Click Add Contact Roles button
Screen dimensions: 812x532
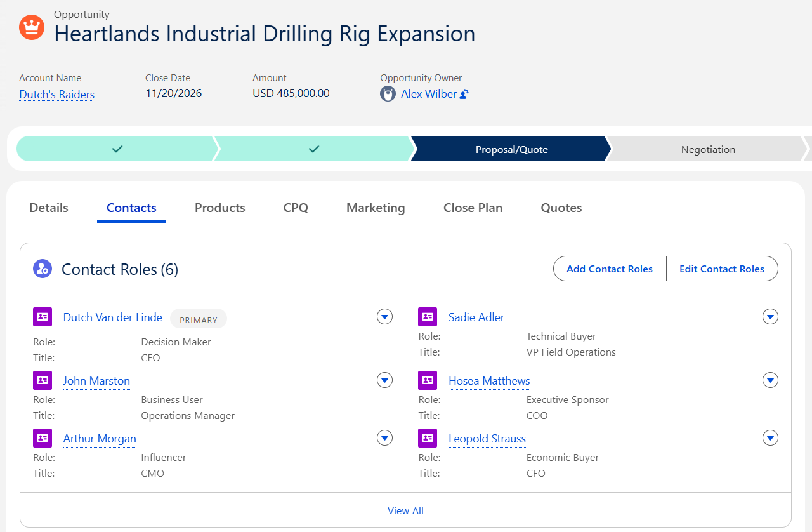[x=610, y=269]
